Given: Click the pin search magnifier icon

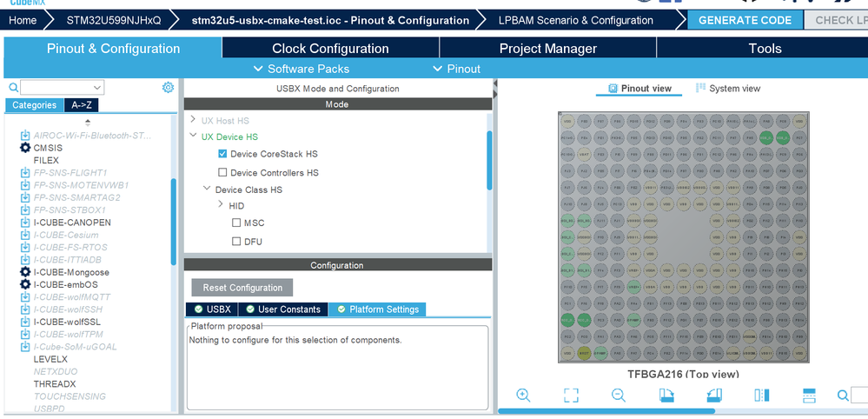Looking at the screenshot, I should click(843, 396).
